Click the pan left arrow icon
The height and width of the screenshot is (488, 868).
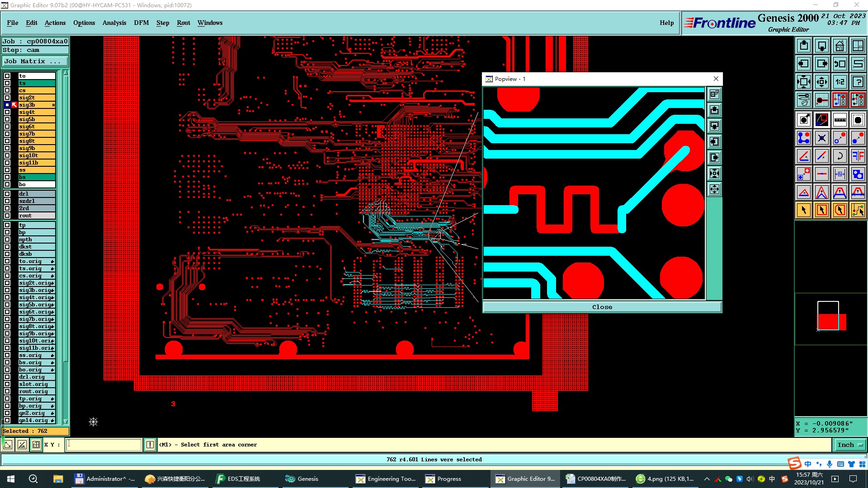(x=803, y=64)
